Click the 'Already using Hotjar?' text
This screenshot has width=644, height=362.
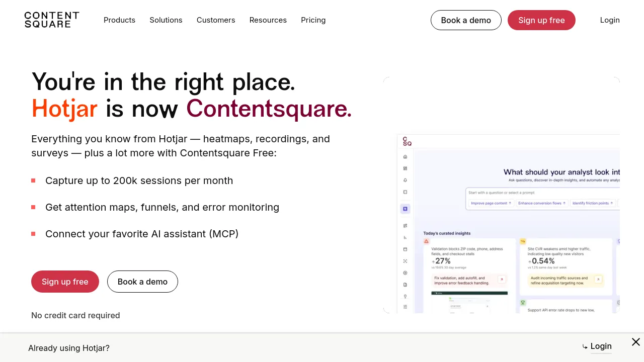(69, 348)
